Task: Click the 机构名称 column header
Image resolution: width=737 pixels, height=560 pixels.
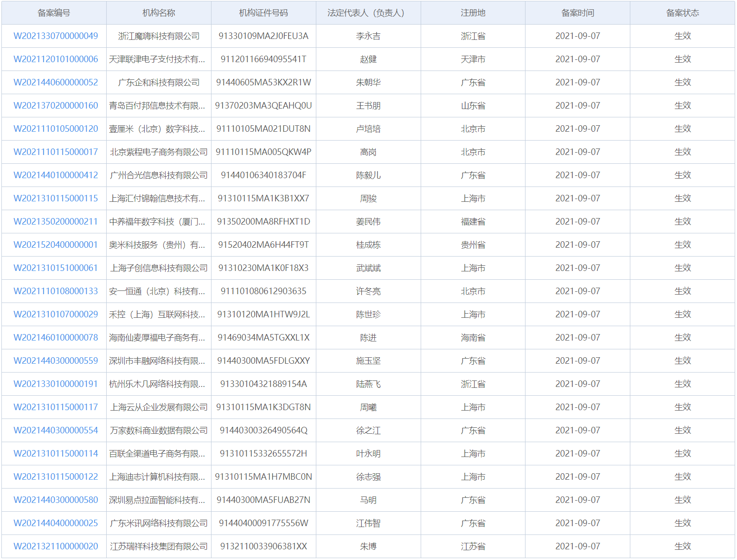Action: coord(159,13)
